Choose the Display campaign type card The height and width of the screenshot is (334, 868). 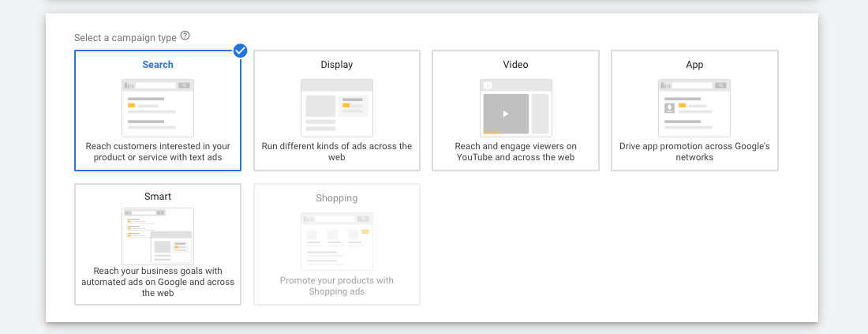(337, 111)
